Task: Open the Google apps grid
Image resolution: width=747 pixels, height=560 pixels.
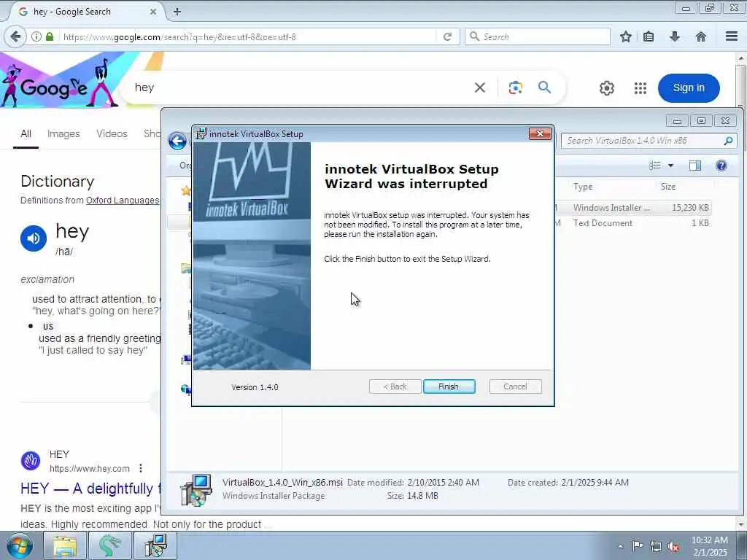Action: pyautogui.click(x=640, y=88)
